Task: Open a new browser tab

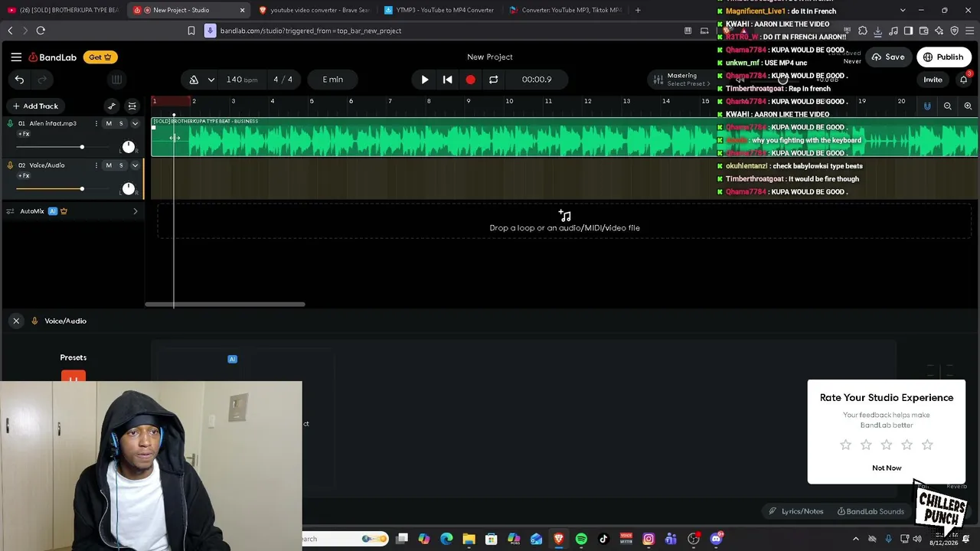Action: click(x=638, y=10)
